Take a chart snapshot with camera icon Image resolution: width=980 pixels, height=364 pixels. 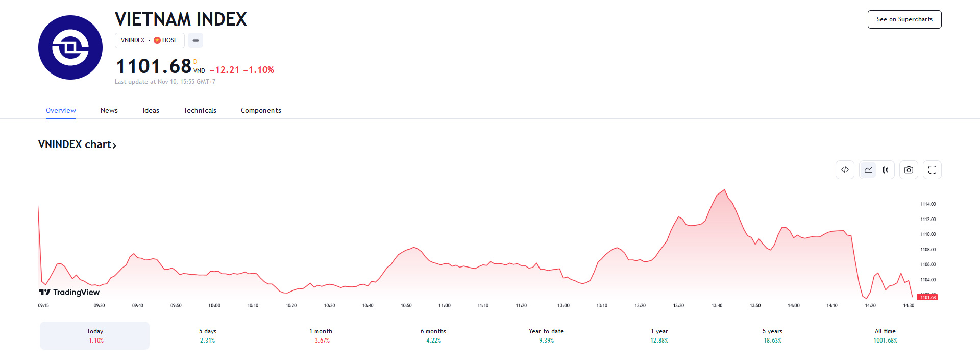[909, 170]
